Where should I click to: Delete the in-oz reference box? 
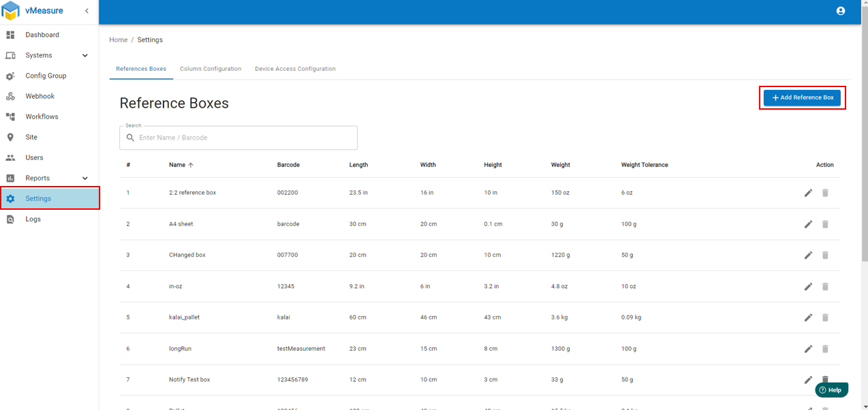pyautogui.click(x=825, y=287)
